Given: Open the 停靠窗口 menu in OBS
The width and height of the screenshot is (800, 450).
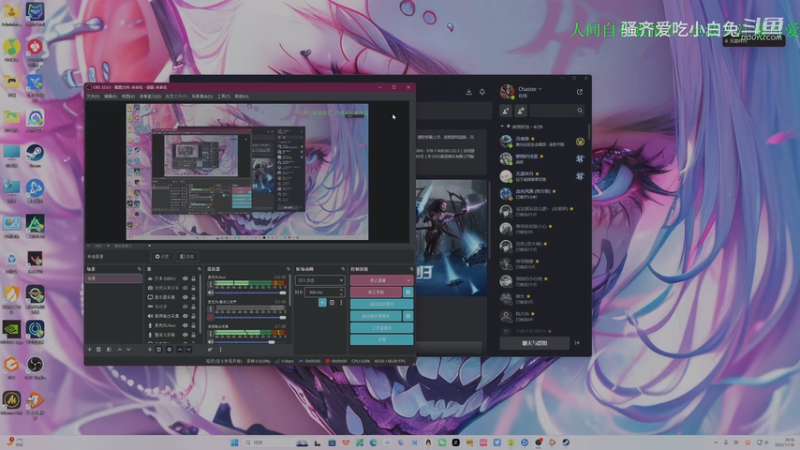Looking at the screenshot, I should coord(150,96).
